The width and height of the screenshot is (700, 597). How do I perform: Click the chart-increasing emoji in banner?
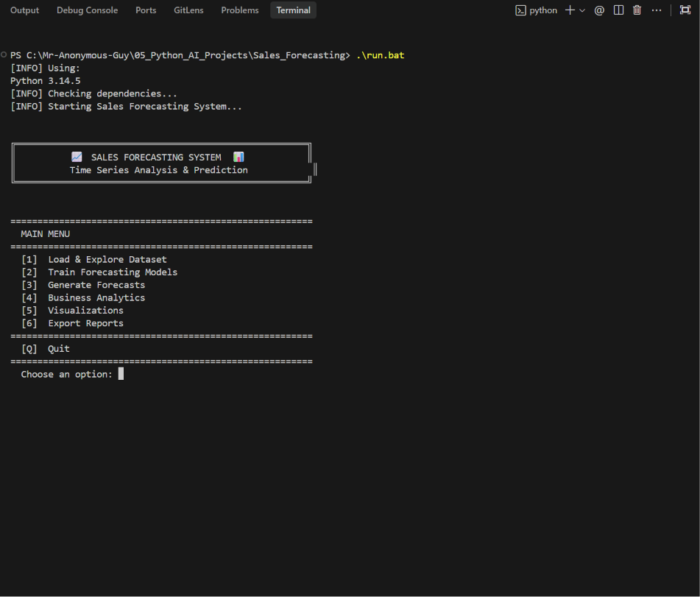pyautogui.click(x=77, y=158)
